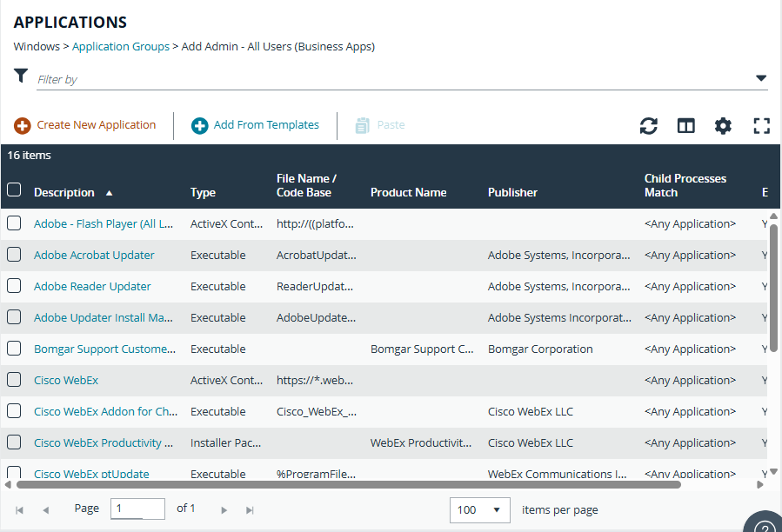Open the grid settings gear icon

pos(723,125)
